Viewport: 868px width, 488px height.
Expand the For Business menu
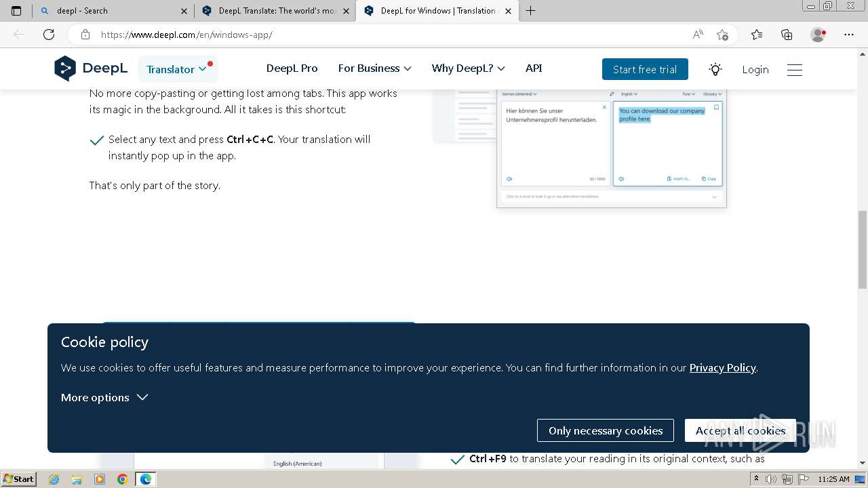[x=374, y=68]
